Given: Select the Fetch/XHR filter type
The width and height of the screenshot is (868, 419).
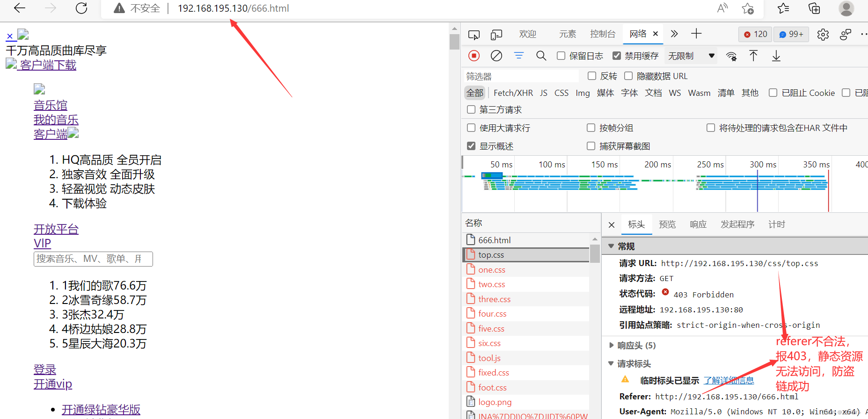Looking at the screenshot, I should coord(513,93).
